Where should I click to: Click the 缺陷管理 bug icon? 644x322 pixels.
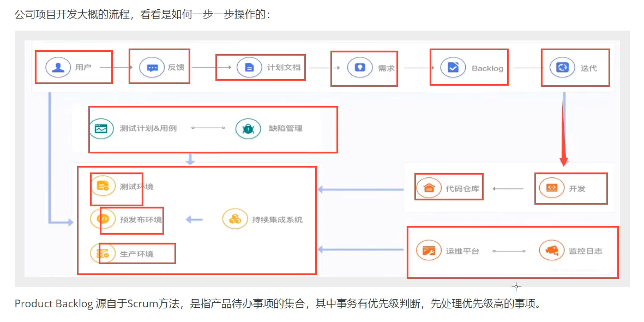tap(248, 128)
